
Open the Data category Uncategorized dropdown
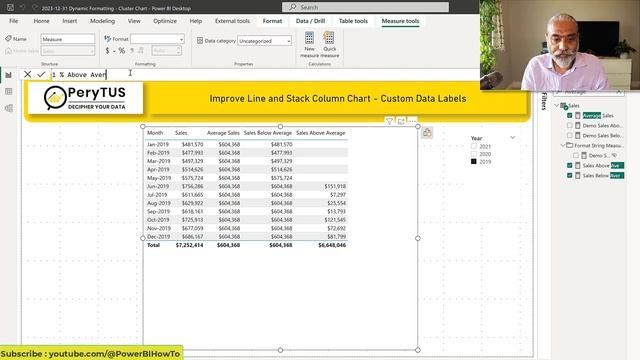264,41
